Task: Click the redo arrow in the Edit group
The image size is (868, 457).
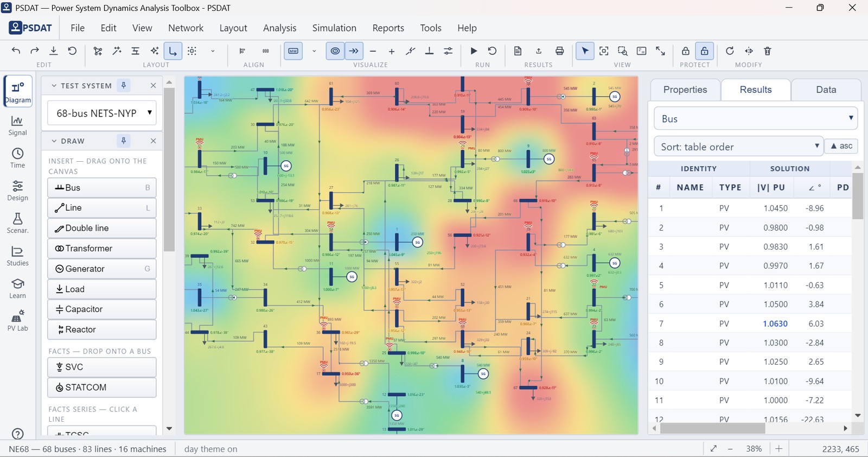Action: (x=35, y=51)
